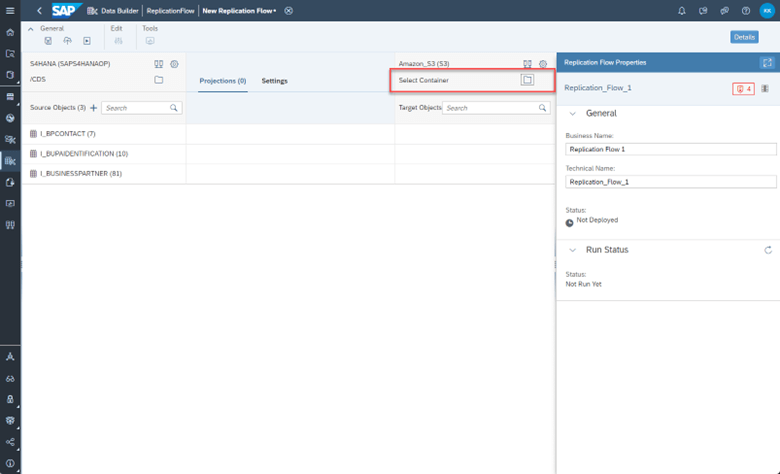Edit the Business Name field
Image resolution: width=780 pixels, height=474 pixels.
pyautogui.click(x=671, y=149)
